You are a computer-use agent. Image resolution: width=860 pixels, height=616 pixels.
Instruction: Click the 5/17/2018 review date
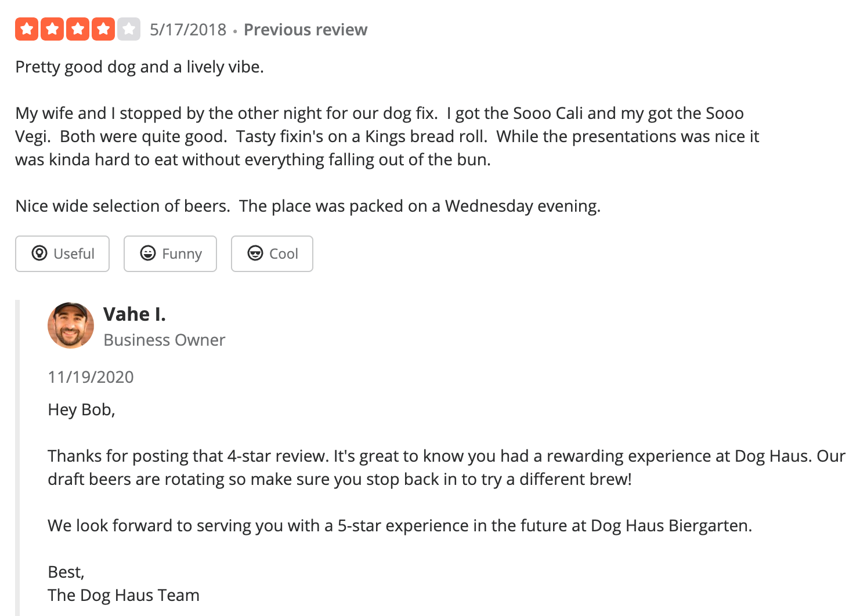click(x=188, y=30)
